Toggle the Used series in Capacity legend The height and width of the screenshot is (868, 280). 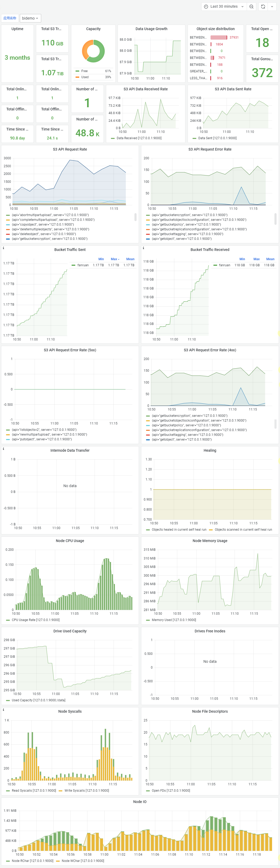85,77
